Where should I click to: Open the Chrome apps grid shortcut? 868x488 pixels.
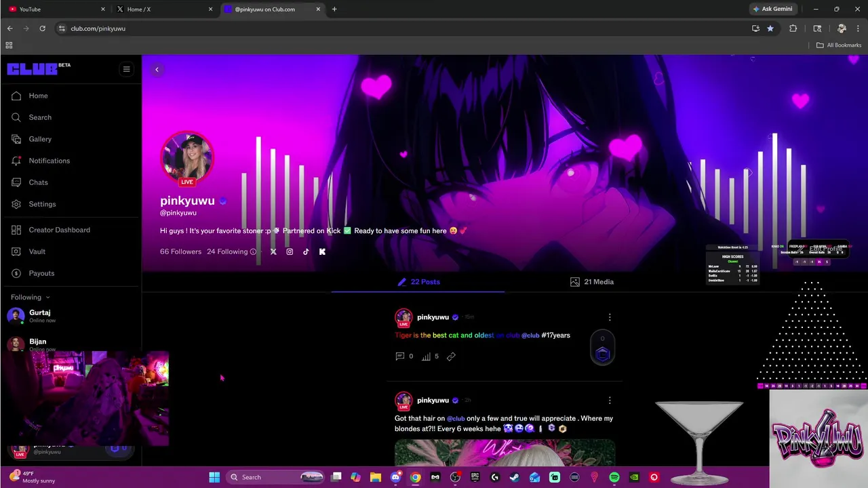[x=9, y=45]
